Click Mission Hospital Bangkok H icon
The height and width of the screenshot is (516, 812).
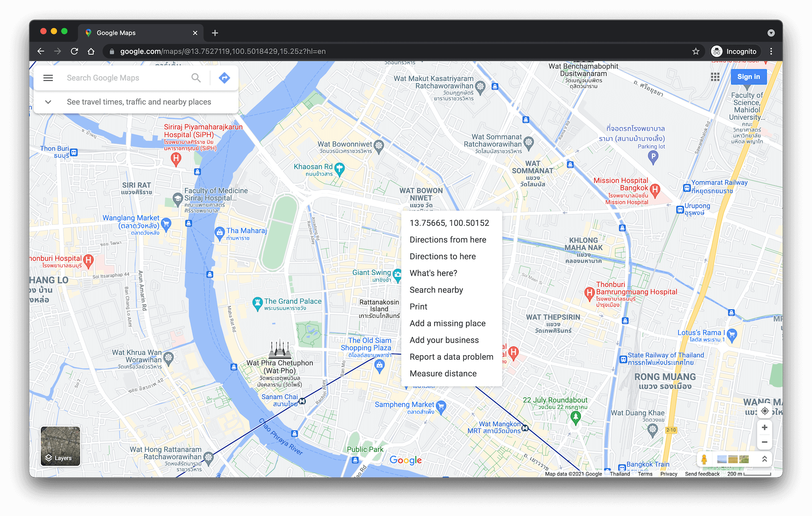point(655,190)
